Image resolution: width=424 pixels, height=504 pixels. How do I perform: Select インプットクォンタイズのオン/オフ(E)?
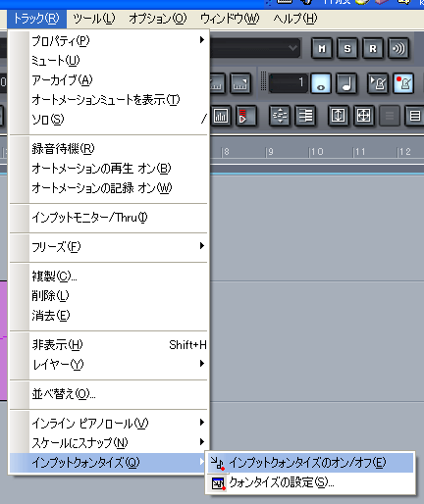(310, 463)
